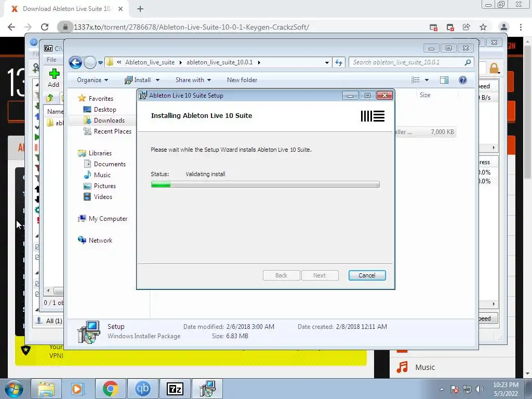Open address bar history dropdown arrow

(327, 62)
